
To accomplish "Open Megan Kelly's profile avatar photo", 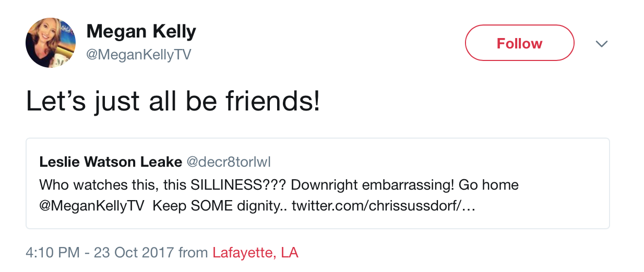I will 51,43.
